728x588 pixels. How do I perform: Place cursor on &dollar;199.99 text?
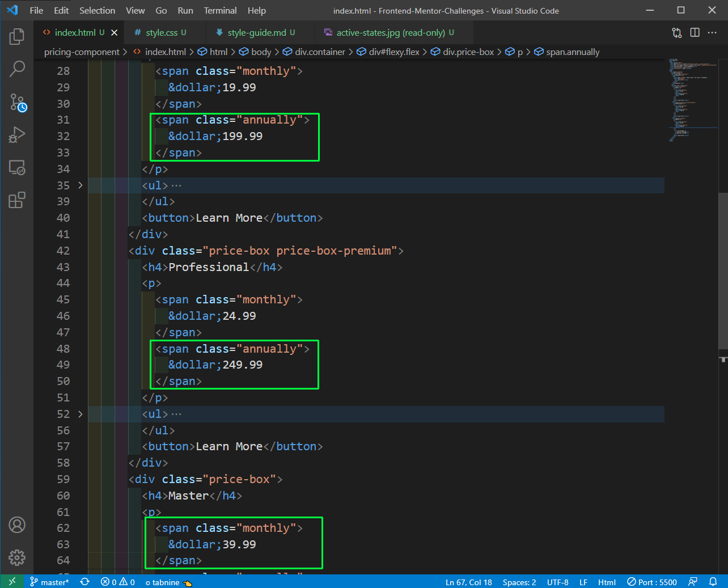click(x=215, y=136)
